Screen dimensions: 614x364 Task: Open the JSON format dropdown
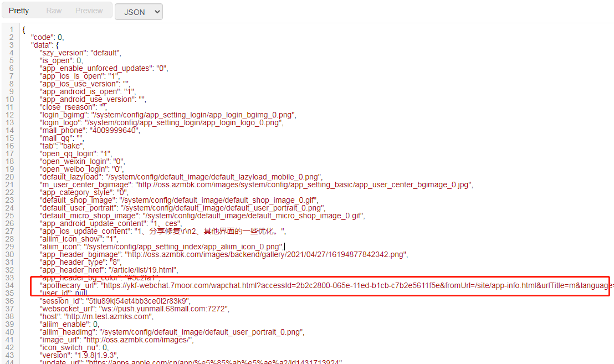139,12
